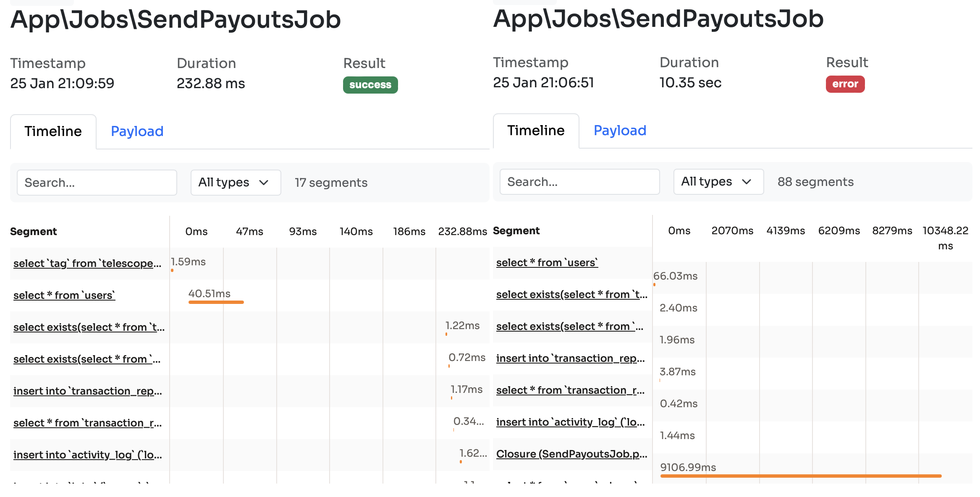This screenshot has width=980, height=497.
Task: Click the right panel Search field
Action: (579, 182)
